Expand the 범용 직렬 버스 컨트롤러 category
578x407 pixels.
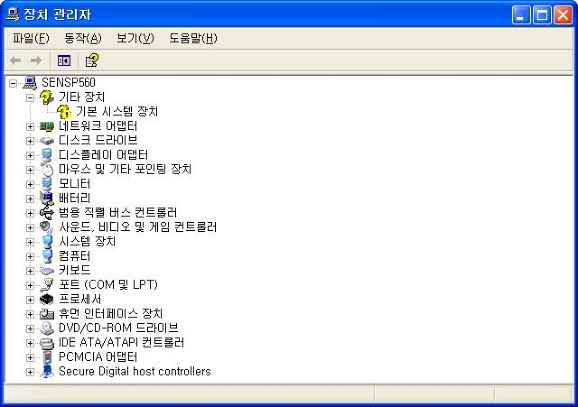30,213
